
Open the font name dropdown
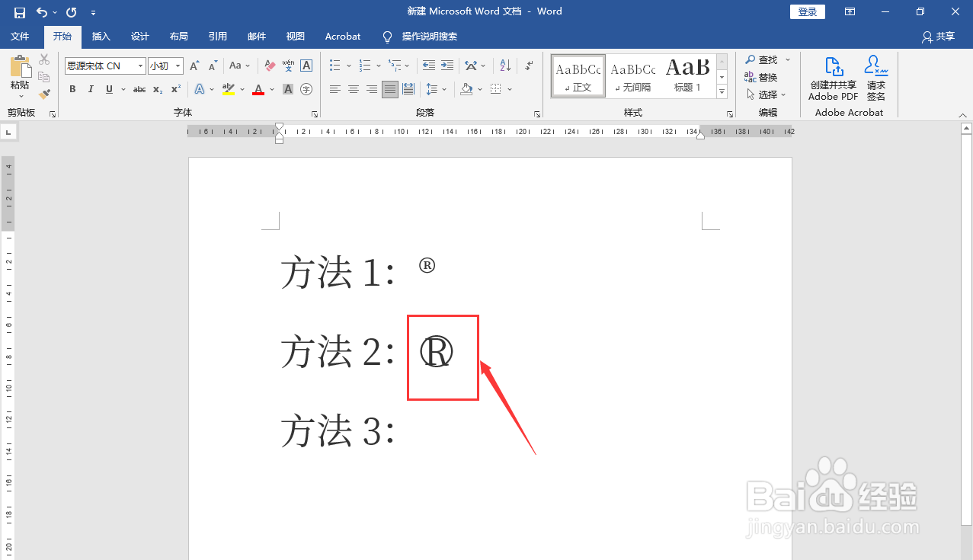click(x=140, y=66)
